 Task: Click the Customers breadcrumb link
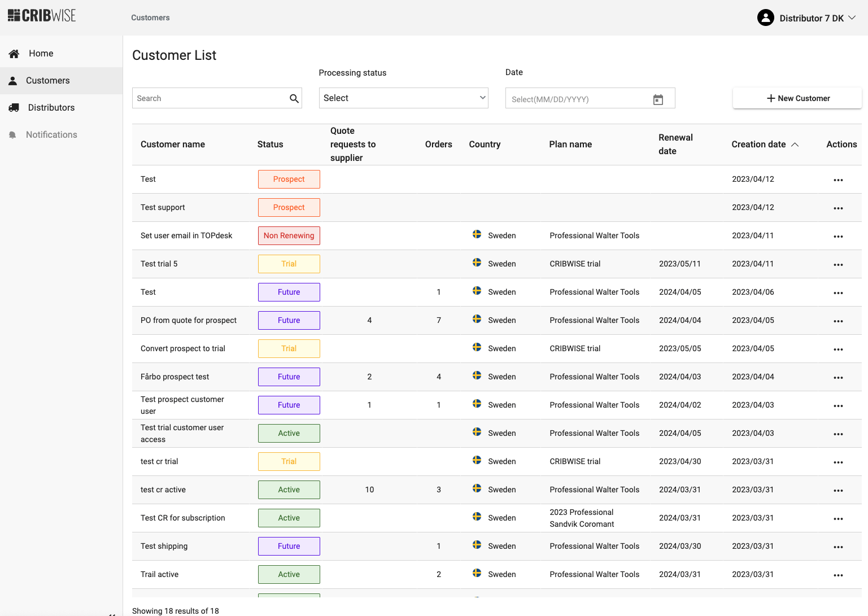click(150, 18)
